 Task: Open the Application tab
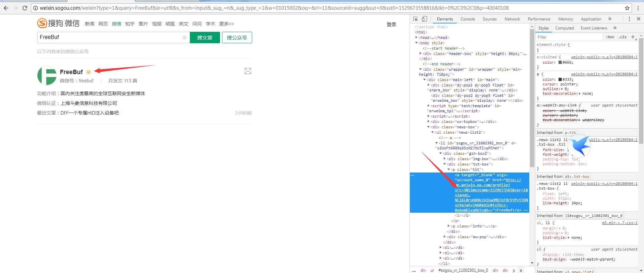point(591,19)
